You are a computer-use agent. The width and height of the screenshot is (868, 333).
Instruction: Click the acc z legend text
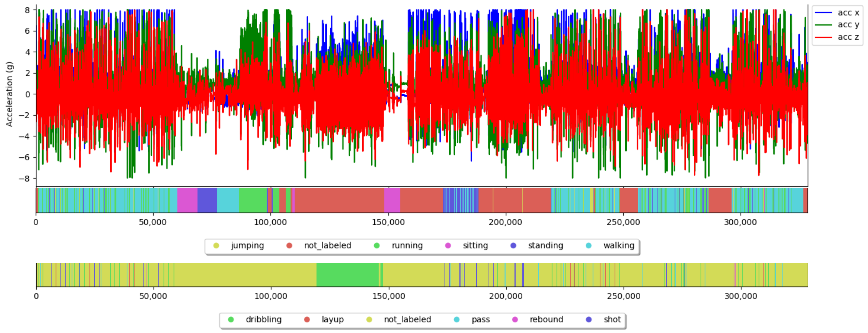pyautogui.click(x=848, y=37)
